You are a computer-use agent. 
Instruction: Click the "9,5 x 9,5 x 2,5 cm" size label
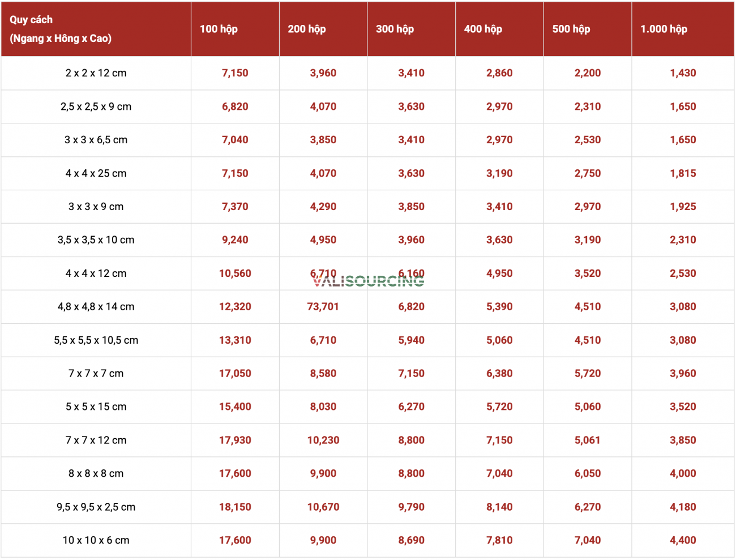[96, 507]
